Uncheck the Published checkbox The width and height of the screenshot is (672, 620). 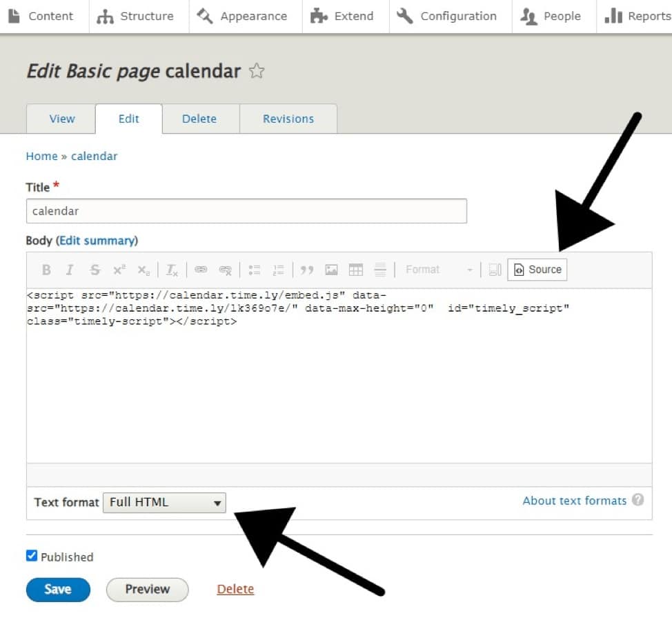tap(31, 555)
